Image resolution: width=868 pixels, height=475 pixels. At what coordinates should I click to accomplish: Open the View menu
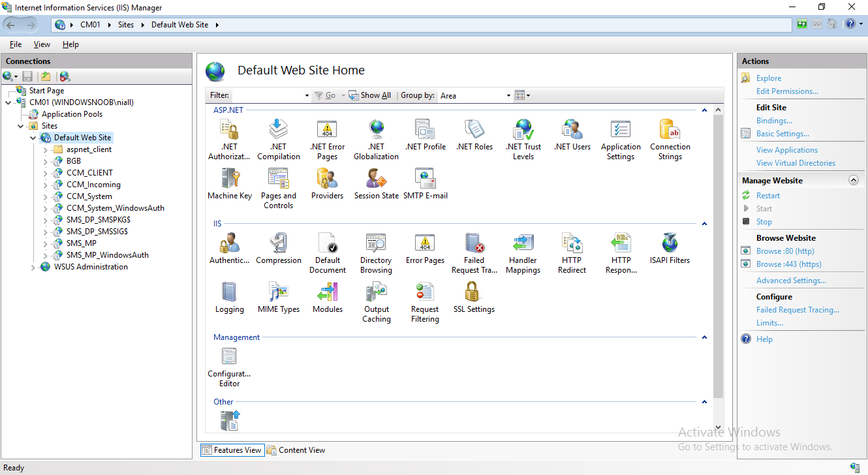42,44
